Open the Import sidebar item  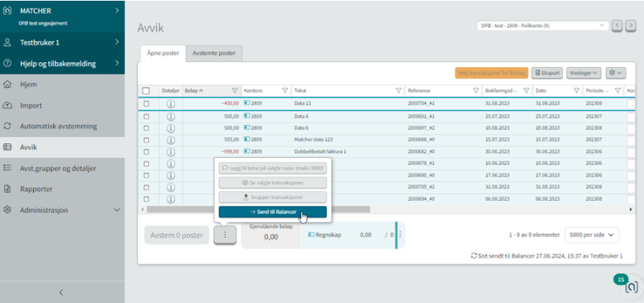(62, 106)
